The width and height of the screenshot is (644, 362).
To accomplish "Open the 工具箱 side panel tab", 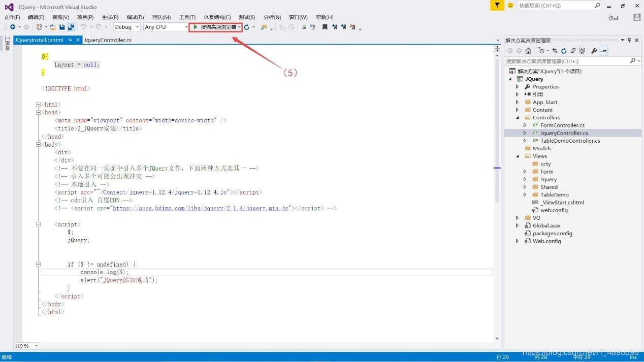I will coord(7,43).
